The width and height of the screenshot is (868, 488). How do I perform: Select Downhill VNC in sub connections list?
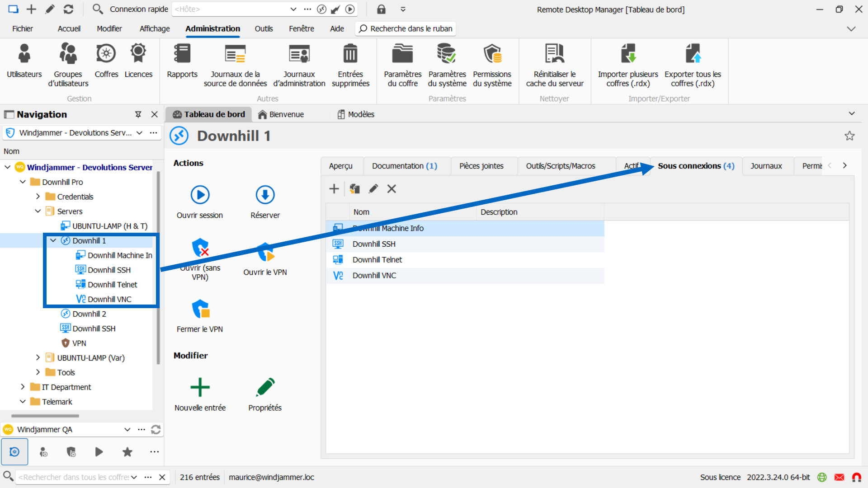click(374, 275)
